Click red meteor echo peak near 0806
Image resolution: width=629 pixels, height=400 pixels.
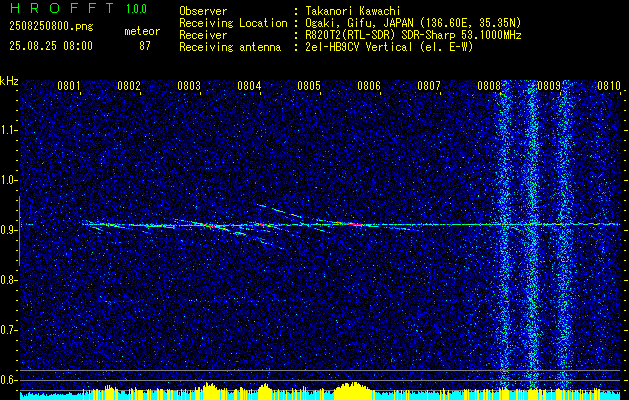tap(350, 223)
